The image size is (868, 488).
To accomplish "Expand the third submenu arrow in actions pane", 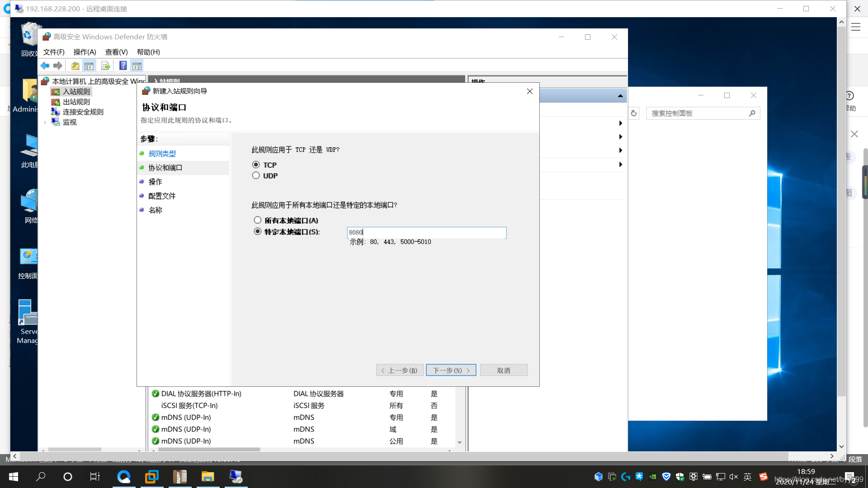I will pyautogui.click(x=620, y=150).
